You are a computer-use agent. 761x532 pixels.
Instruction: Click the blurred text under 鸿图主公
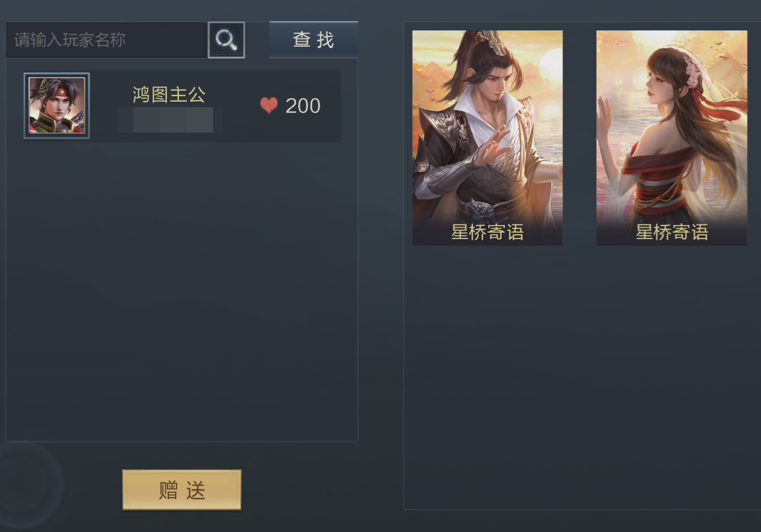[171, 120]
